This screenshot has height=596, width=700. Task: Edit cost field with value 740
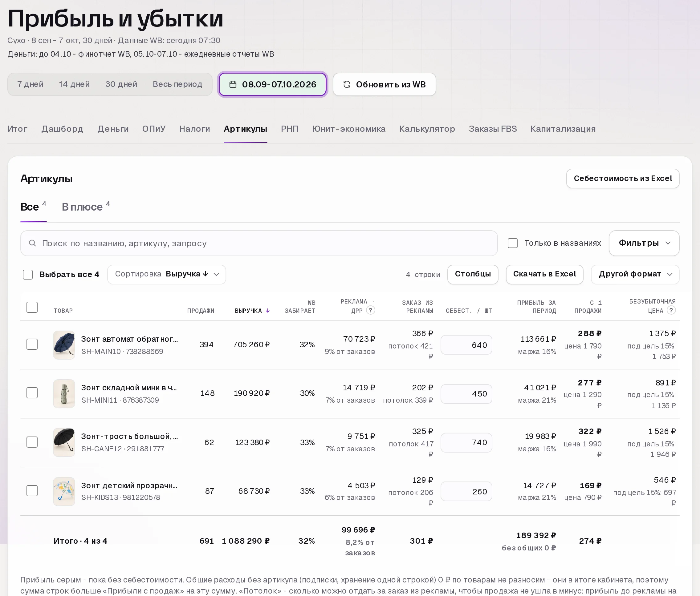pyautogui.click(x=466, y=442)
